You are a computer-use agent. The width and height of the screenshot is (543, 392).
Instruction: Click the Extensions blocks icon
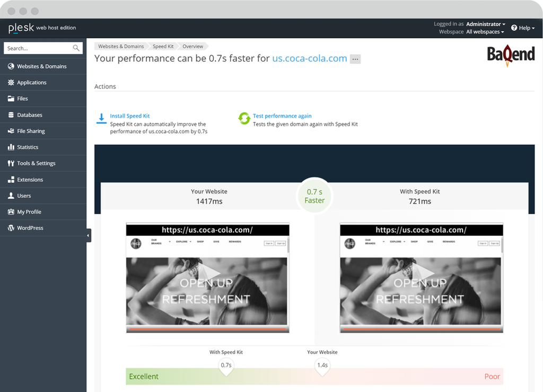11,180
